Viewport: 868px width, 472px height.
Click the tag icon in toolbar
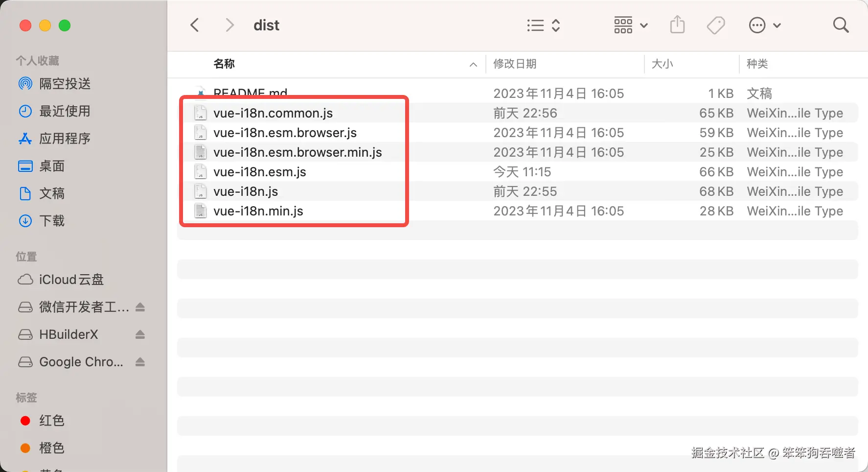(x=716, y=25)
